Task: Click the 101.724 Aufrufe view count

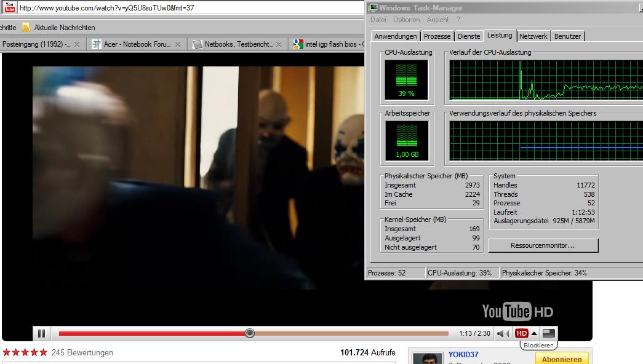Action: [x=368, y=352]
